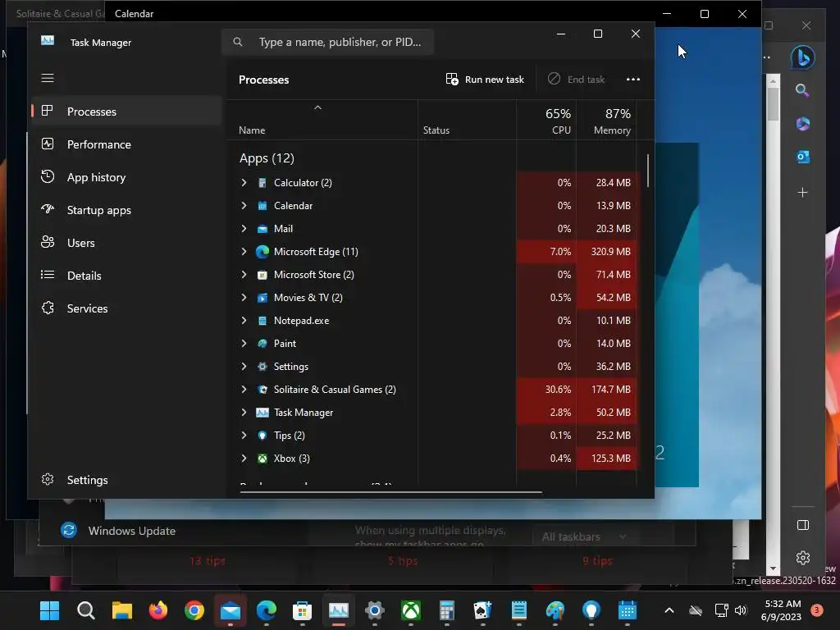Open Microsoft Store from the taskbar

[x=302, y=610]
